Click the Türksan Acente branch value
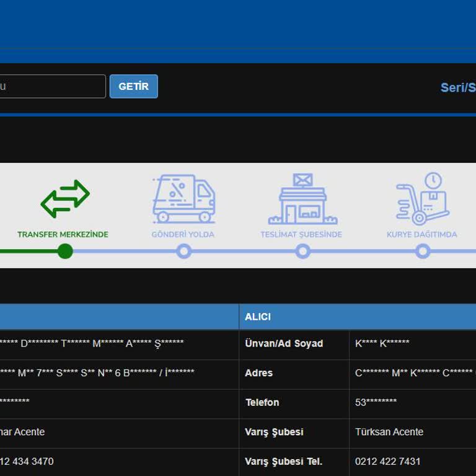This screenshot has width=476, height=476. pyautogui.click(x=389, y=432)
